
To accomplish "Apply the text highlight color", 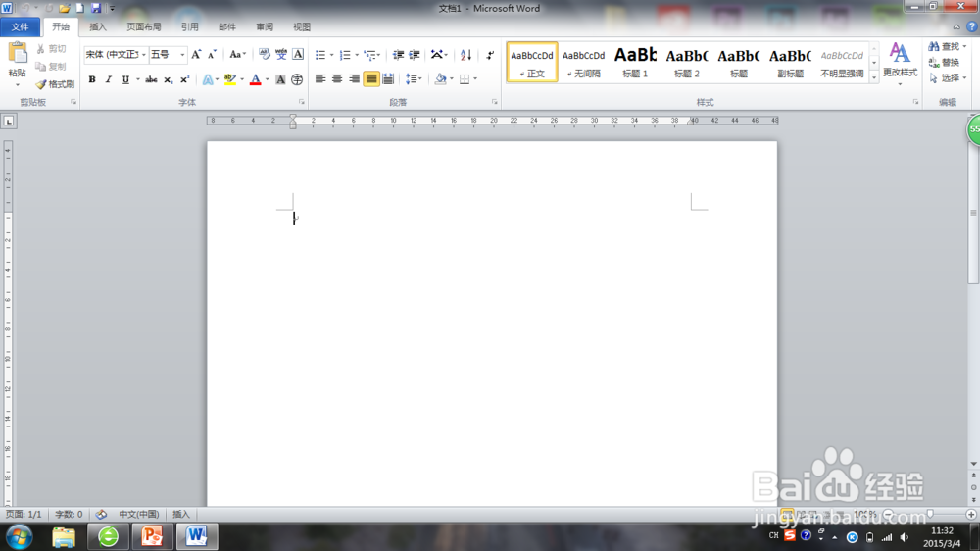I will click(230, 79).
